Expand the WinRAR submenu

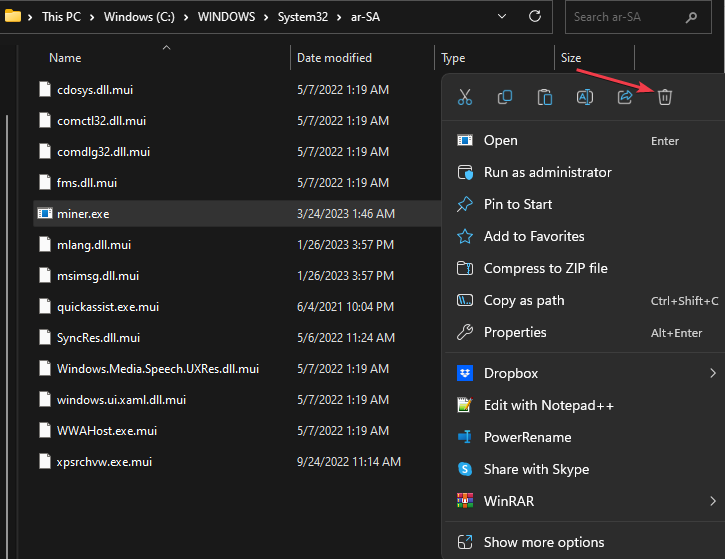coord(713,501)
